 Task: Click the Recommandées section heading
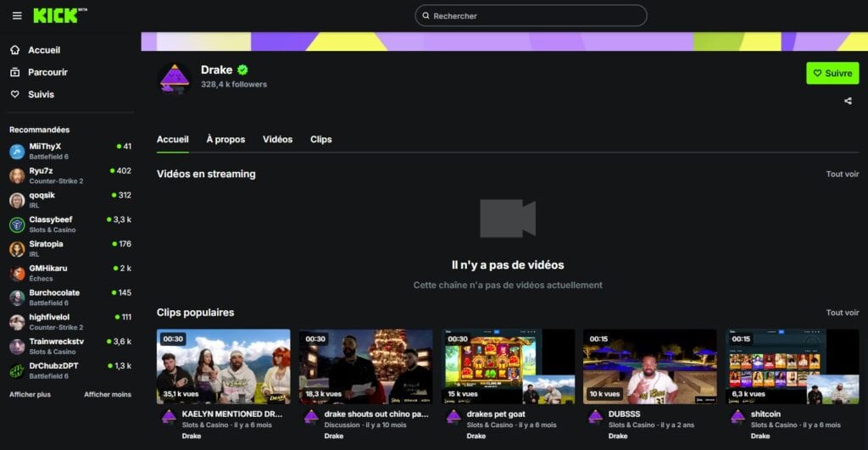39,130
